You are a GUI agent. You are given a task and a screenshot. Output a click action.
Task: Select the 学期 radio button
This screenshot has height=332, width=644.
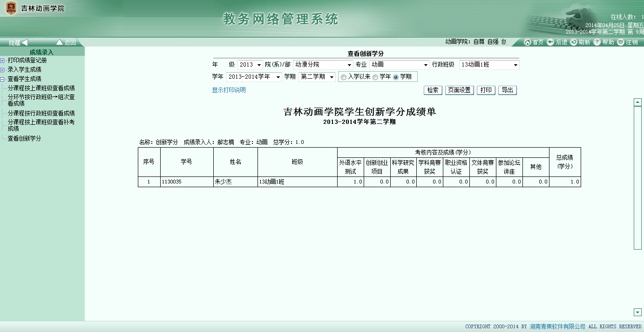[396, 77]
